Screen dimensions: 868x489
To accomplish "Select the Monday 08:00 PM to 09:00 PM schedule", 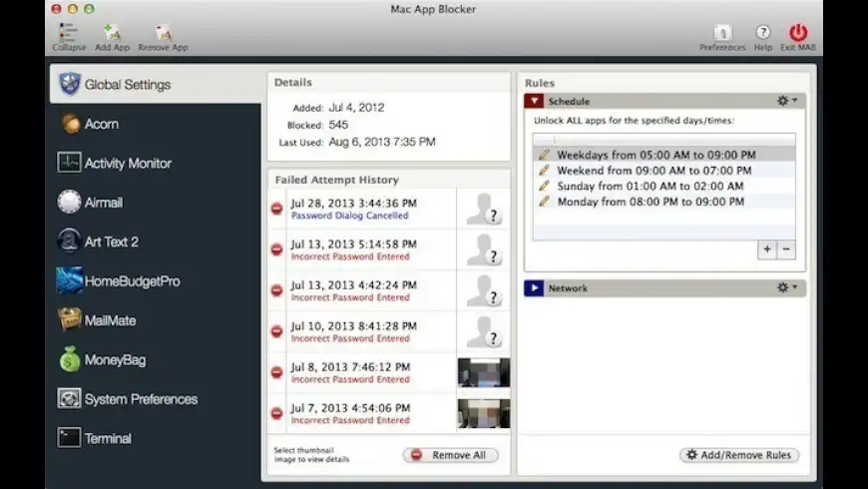I will (664, 202).
